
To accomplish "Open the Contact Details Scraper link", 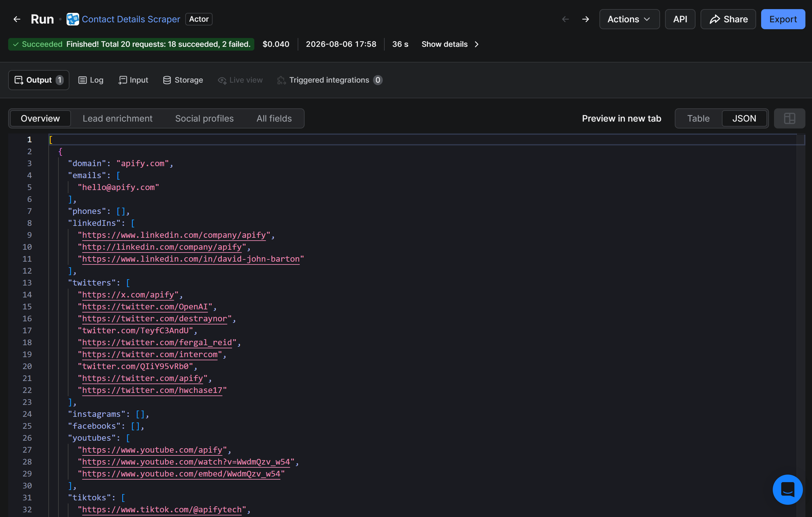I will (131, 19).
